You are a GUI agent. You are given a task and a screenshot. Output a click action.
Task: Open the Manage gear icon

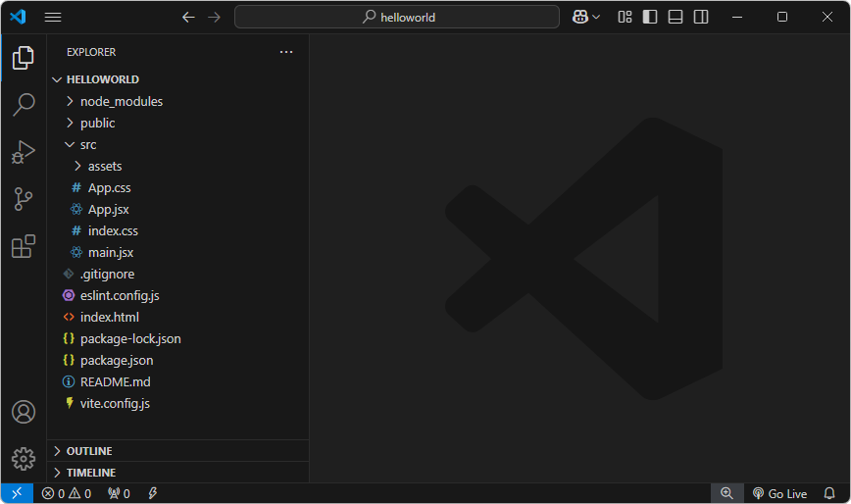click(24, 459)
